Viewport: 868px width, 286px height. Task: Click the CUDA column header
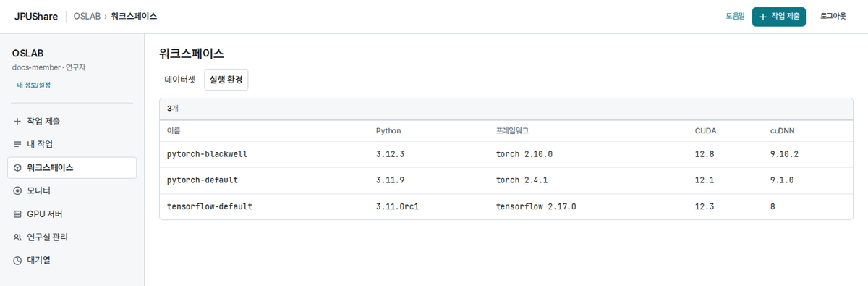(x=705, y=131)
